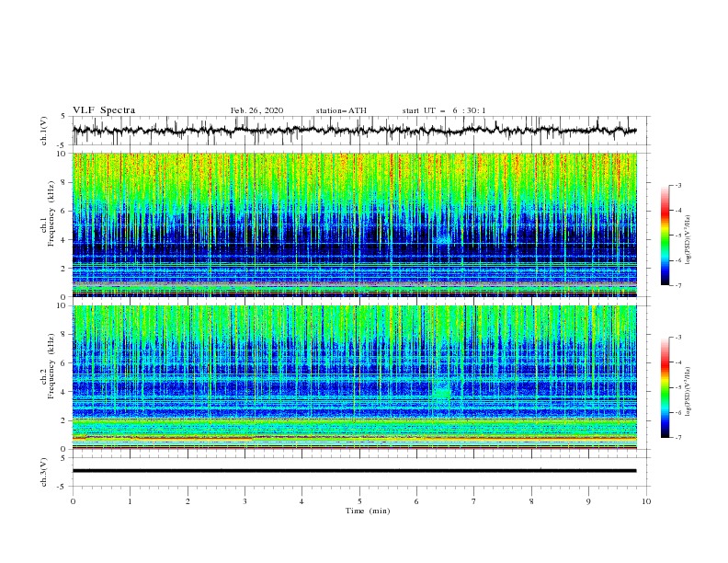
Task: Click the "-7" label on lower colorbar
Action: click(677, 438)
